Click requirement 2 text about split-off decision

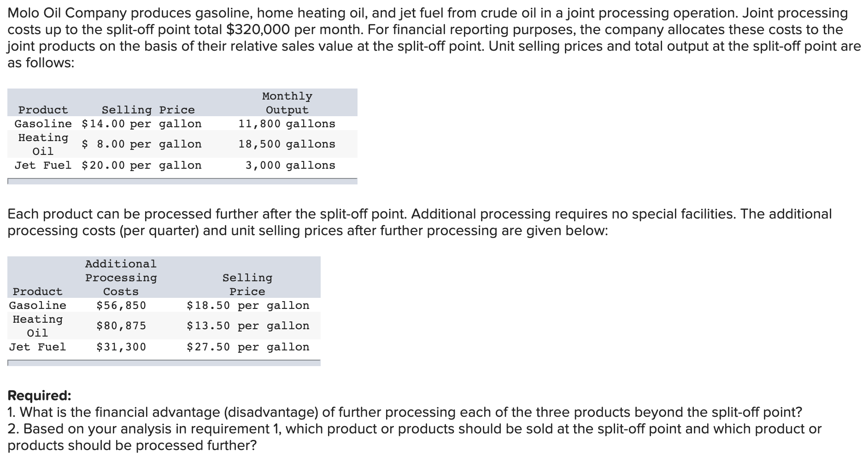point(415,437)
